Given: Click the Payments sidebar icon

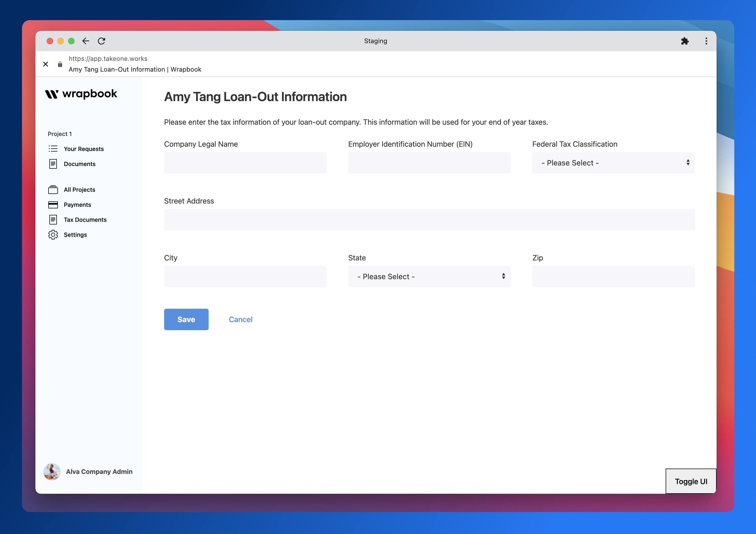Looking at the screenshot, I should point(53,204).
